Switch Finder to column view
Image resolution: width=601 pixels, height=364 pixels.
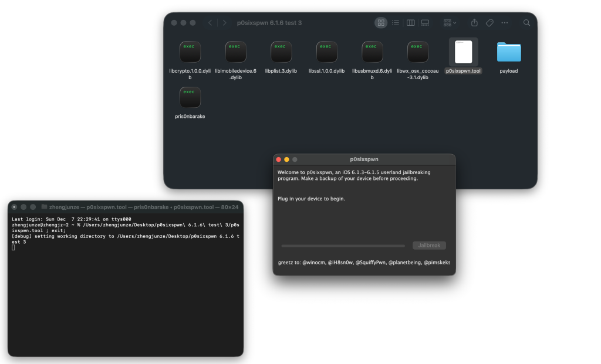tap(410, 23)
